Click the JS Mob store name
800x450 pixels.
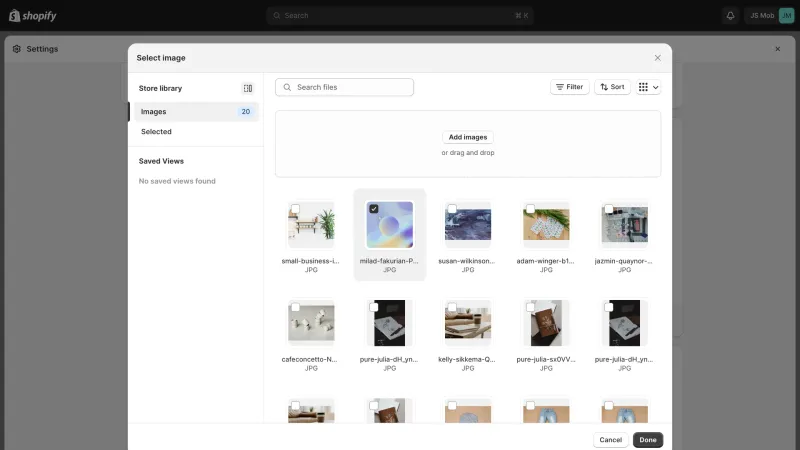pyautogui.click(x=762, y=15)
